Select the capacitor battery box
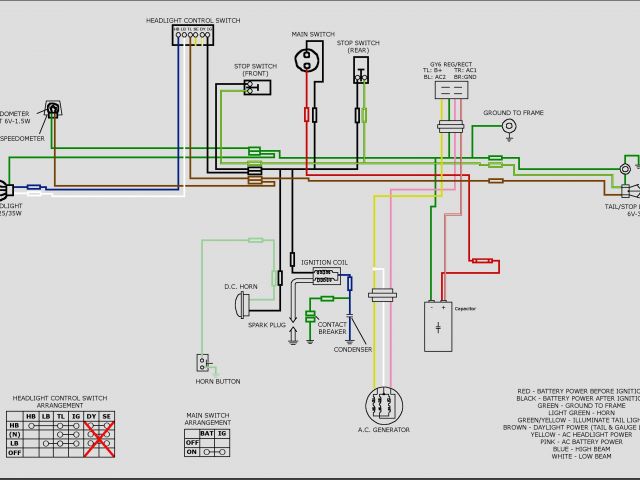Image resolution: width=640 pixels, height=480 pixels. 438,326
